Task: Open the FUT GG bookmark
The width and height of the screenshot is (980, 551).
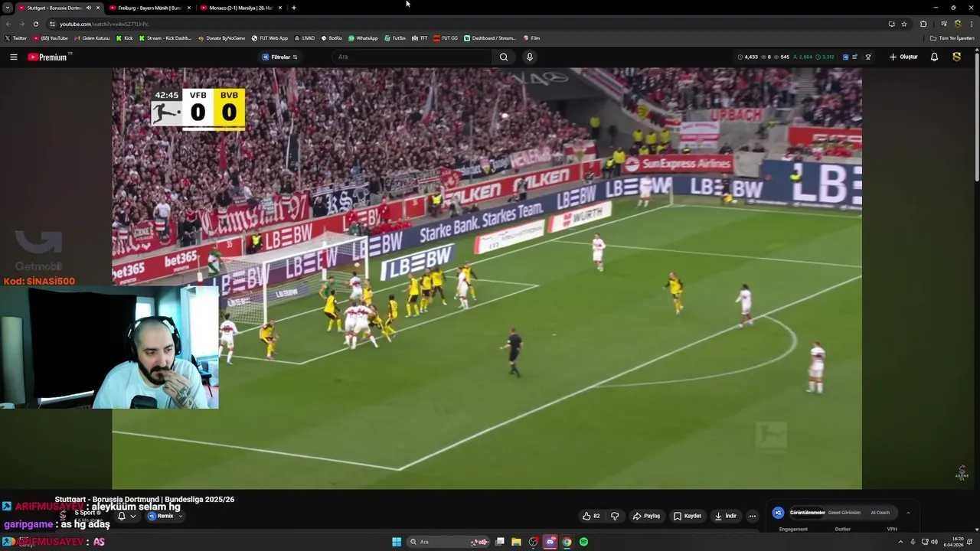Action: coord(446,37)
